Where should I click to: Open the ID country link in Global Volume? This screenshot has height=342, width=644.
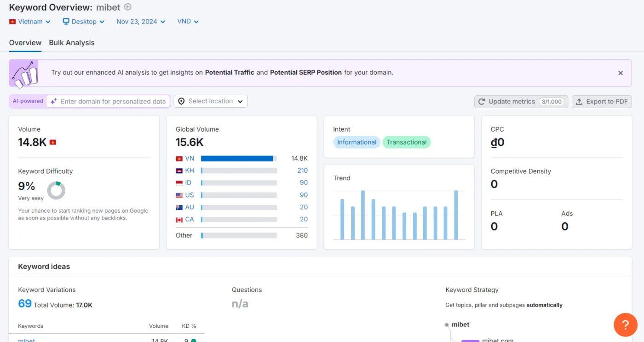coord(188,183)
